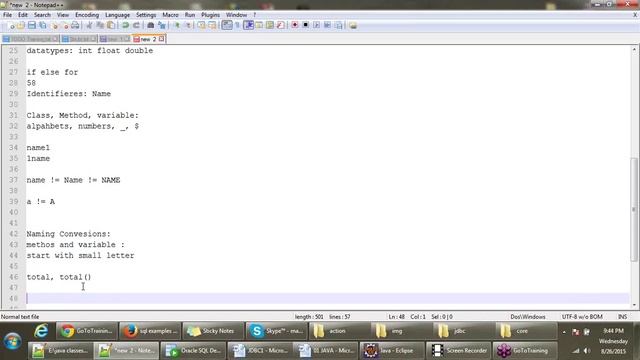Open the Window menu
The width and height of the screenshot is (640, 360).
click(x=236, y=15)
